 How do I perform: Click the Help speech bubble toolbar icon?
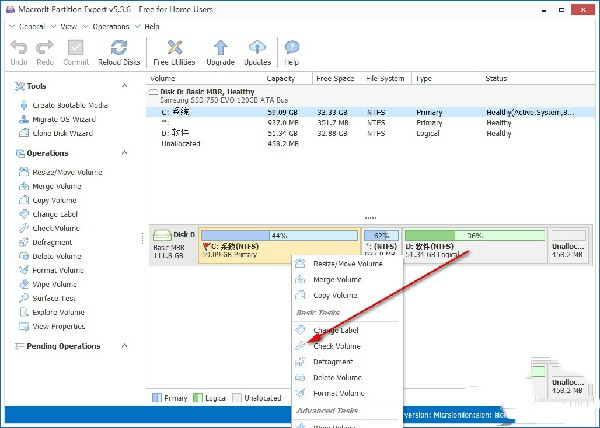pyautogui.click(x=292, y=51)
